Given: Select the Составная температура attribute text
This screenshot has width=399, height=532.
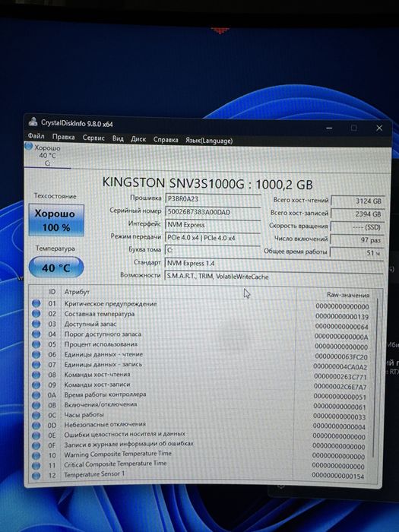Looking at the screenshot, I should (100, 314).
